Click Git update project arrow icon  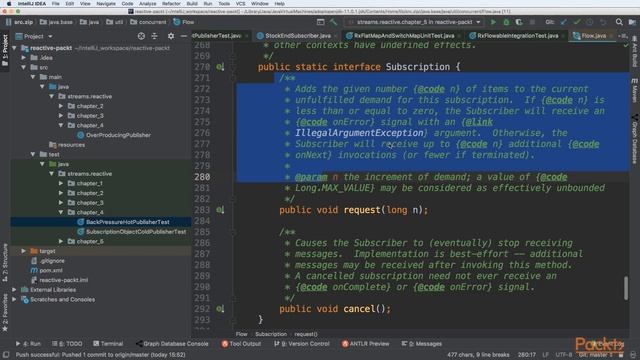click(564, 22)
